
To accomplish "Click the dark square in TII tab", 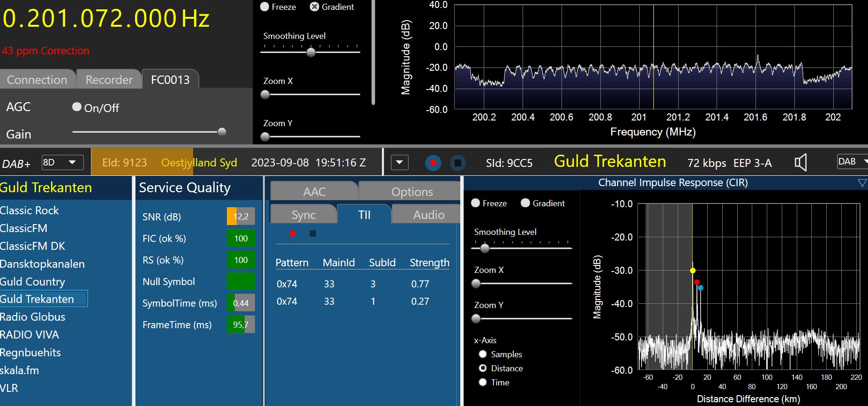I will pos(313,233).
